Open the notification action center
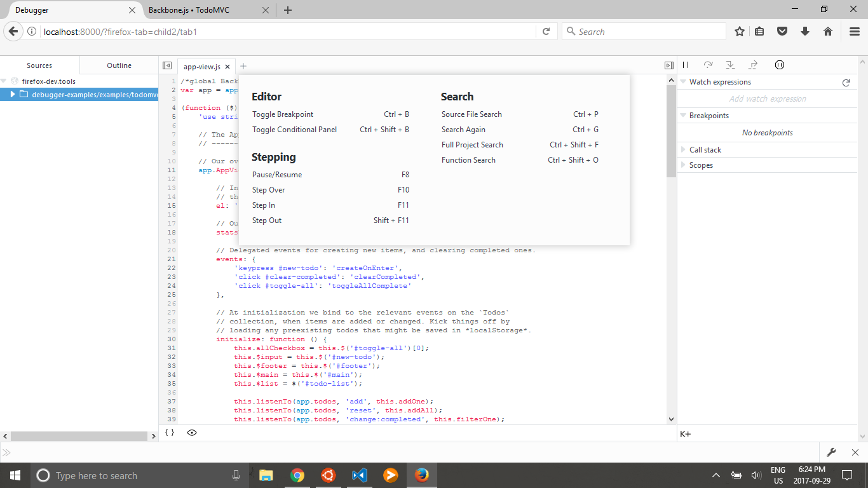Viewport: 868px width, 488px height. (847, 475)
